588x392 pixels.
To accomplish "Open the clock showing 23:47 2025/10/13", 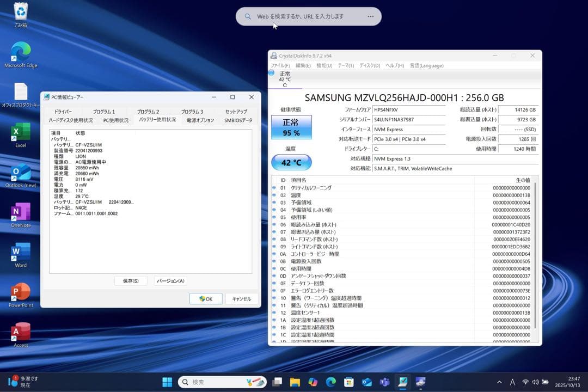I will [567, 382].
